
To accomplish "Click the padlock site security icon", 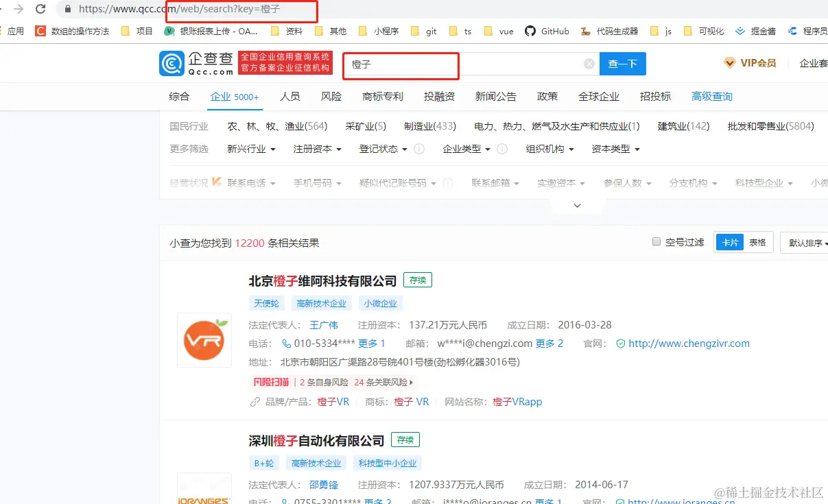I will click(67, 10).
